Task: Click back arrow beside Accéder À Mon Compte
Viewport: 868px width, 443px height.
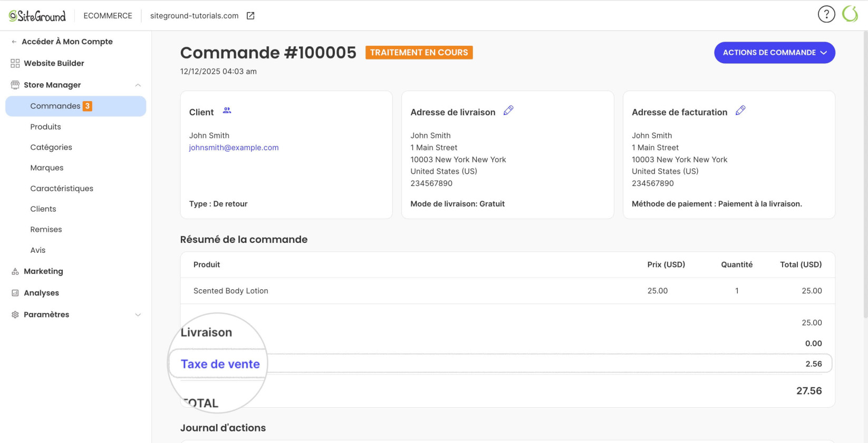Action: point(14,42)
